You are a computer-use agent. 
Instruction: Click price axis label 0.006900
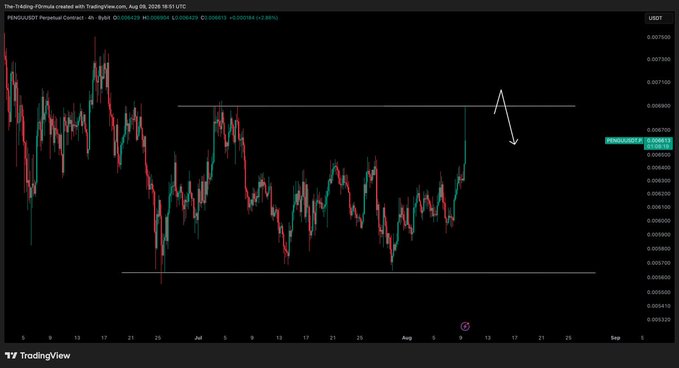pyautogui.click(x=658, y=106)
